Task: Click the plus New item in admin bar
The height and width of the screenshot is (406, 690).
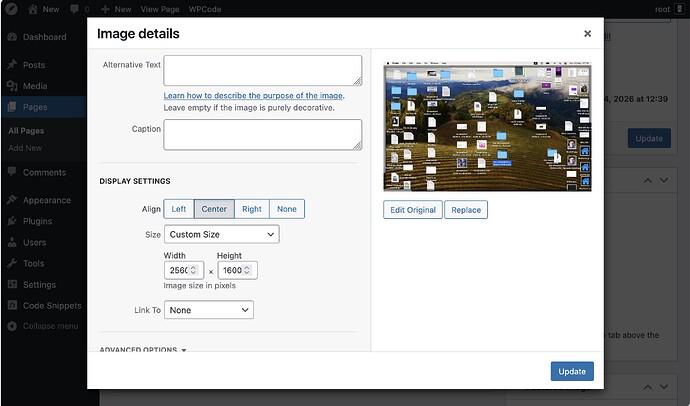Action: [x=116, y=9]
